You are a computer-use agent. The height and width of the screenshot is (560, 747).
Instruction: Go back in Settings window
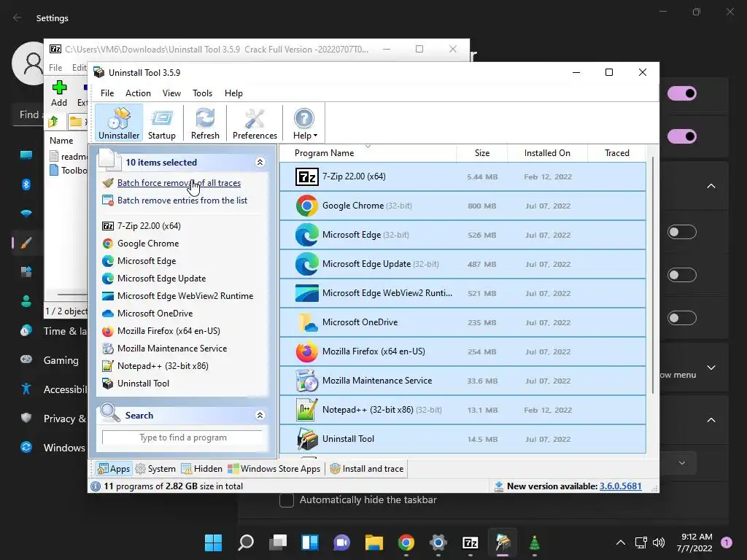[18, 17]
